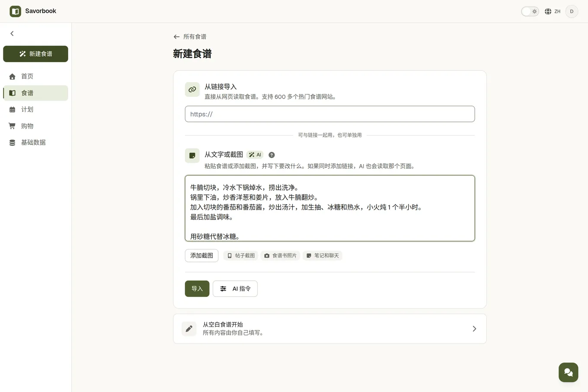The height and width of the screenshot is (392, 588).
Task: Click the note icon beside 从文字或截图
Action: 192,156
